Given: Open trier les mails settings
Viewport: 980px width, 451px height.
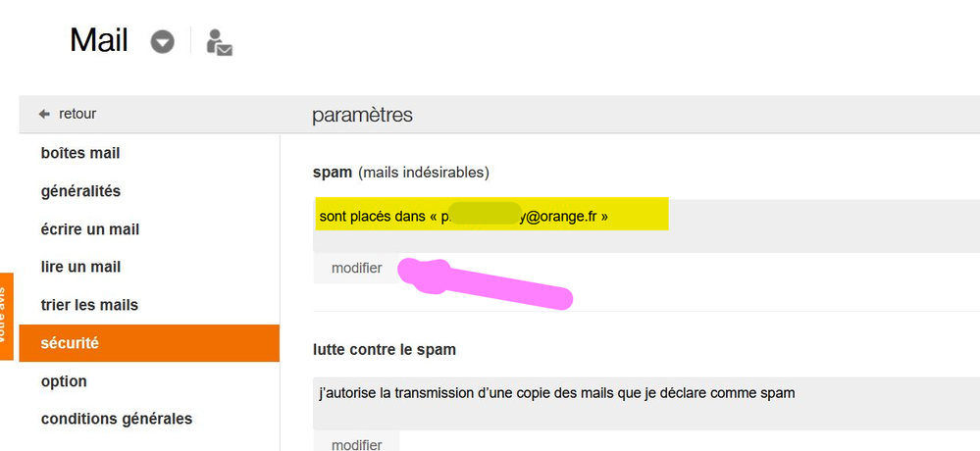Looking at the screenshot, I should pyautogui.click(x=89, y=305).
